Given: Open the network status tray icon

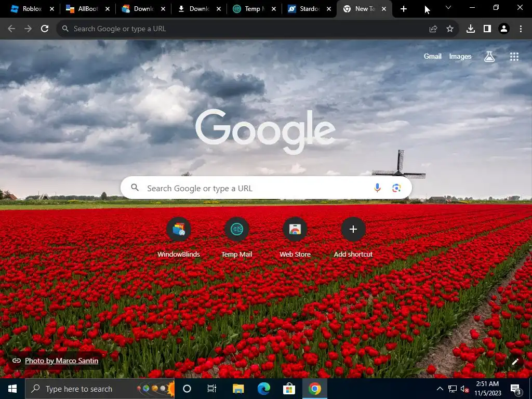Looking at the screenshot, I should 453,389.
